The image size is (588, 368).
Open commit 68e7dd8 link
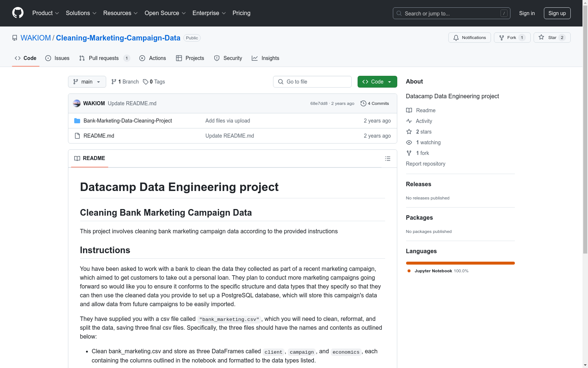tap(319, 103)
